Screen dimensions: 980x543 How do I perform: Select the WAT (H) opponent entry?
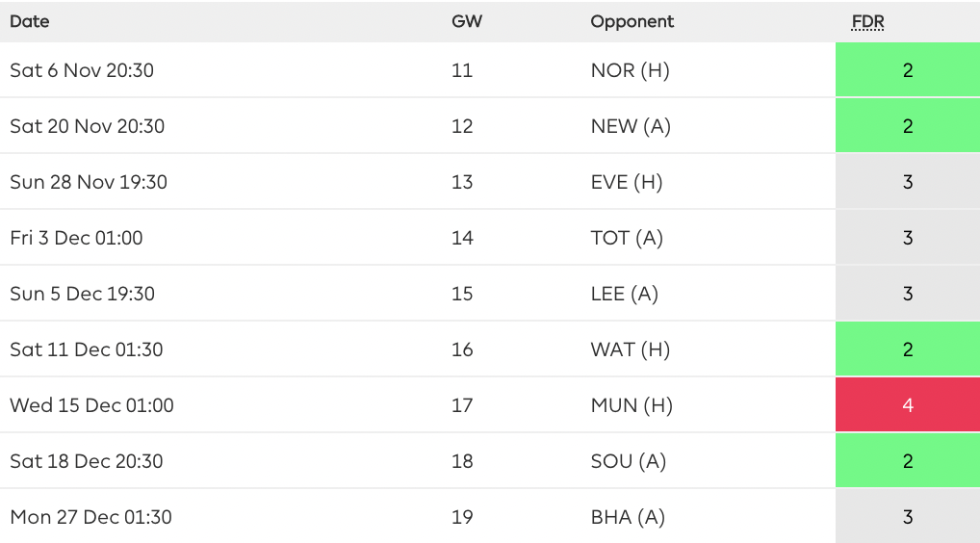[630, 349]
